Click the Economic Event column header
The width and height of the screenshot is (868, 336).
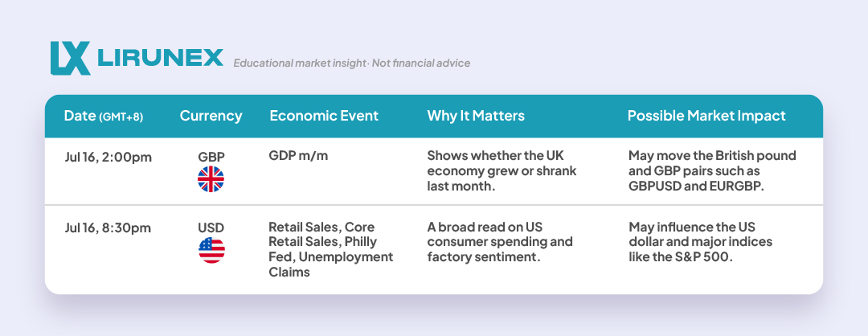point(324,116)
